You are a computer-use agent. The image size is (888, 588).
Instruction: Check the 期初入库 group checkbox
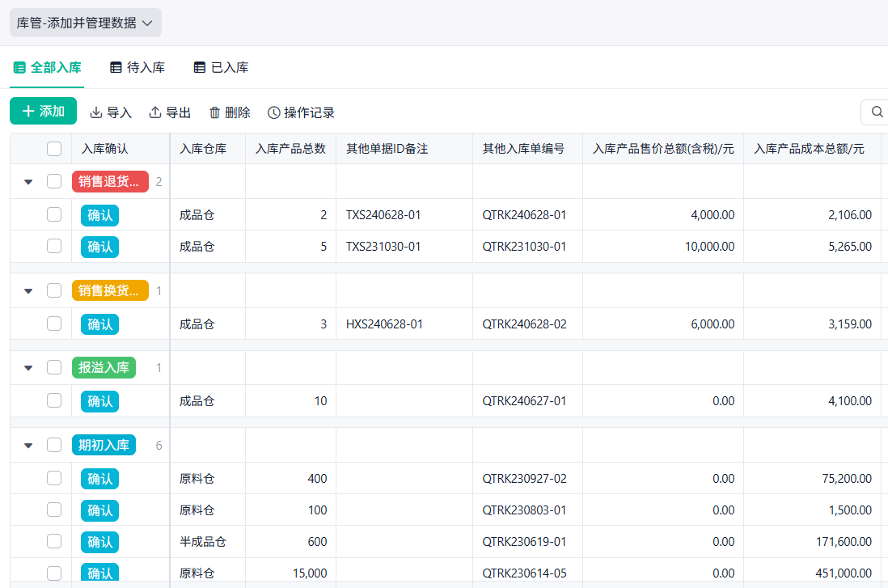(x=54, y=446)
